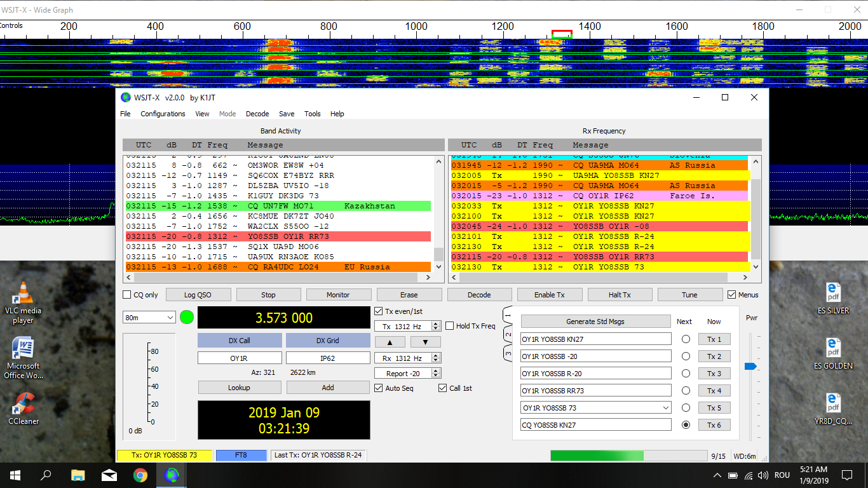This screenshot has width=868, height=488.
Task: Select the WSJT-X globe icon in taskbar
Action: click(171, 475)
